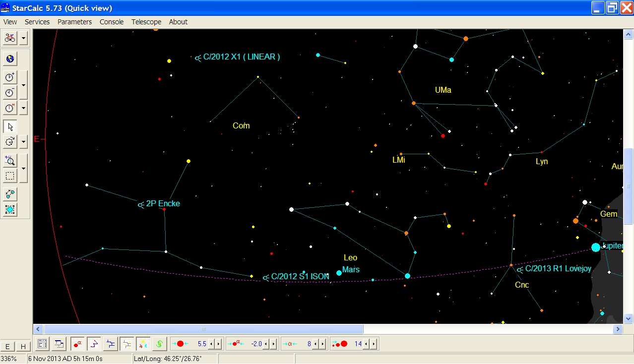Click vertical scrollbar up arrow
Viewport: 634px width, 364px height.
[628, 34]
